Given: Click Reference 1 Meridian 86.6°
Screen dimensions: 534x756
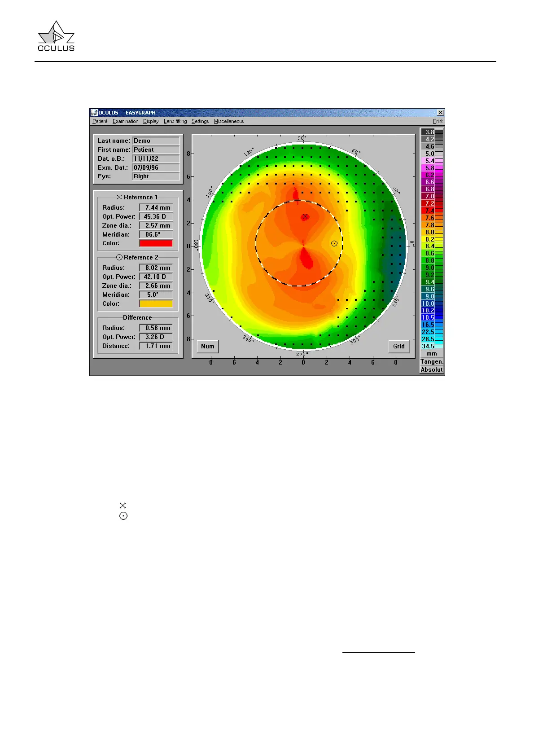Looking at the screenshot, I should pyautogui.click(x=156, y=234).
